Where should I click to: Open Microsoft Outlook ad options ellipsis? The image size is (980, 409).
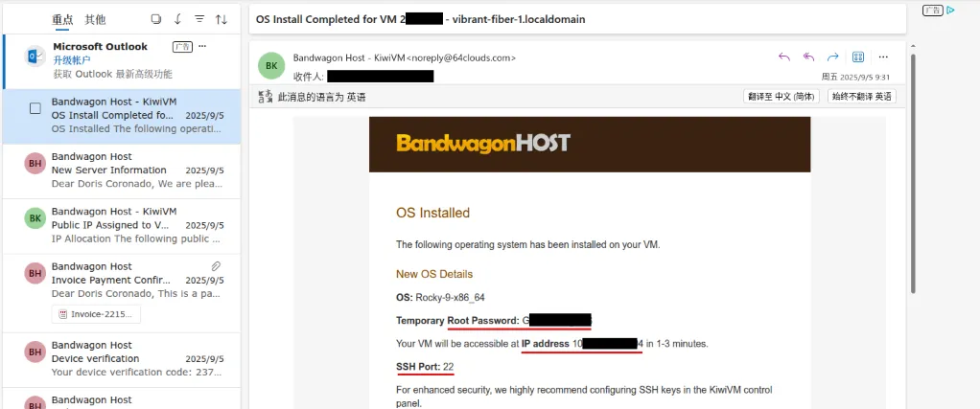click(x=202, y=47)
